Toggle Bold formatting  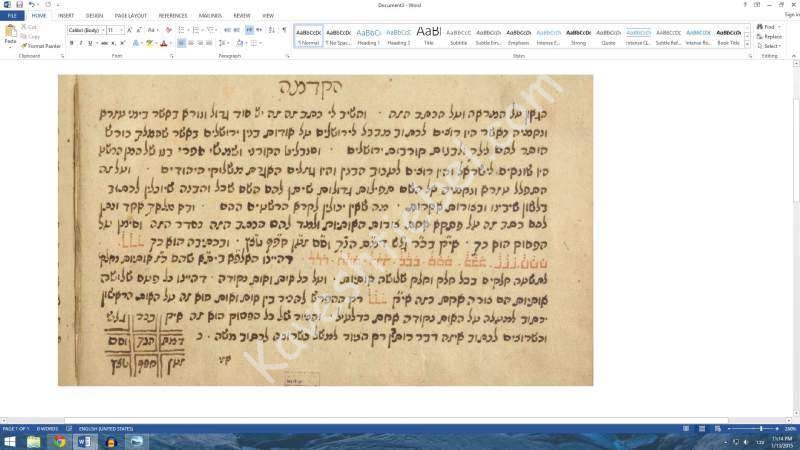(x=71, y=43)
